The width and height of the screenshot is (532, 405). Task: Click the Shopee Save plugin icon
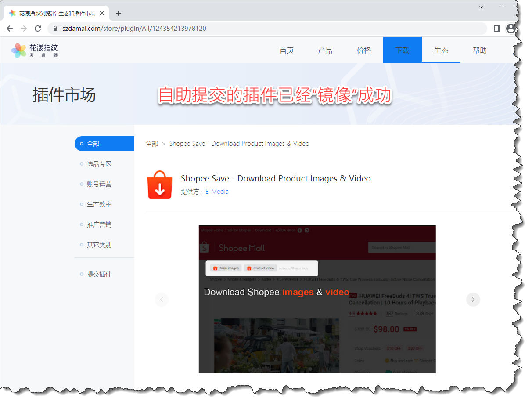pos(160,184)
